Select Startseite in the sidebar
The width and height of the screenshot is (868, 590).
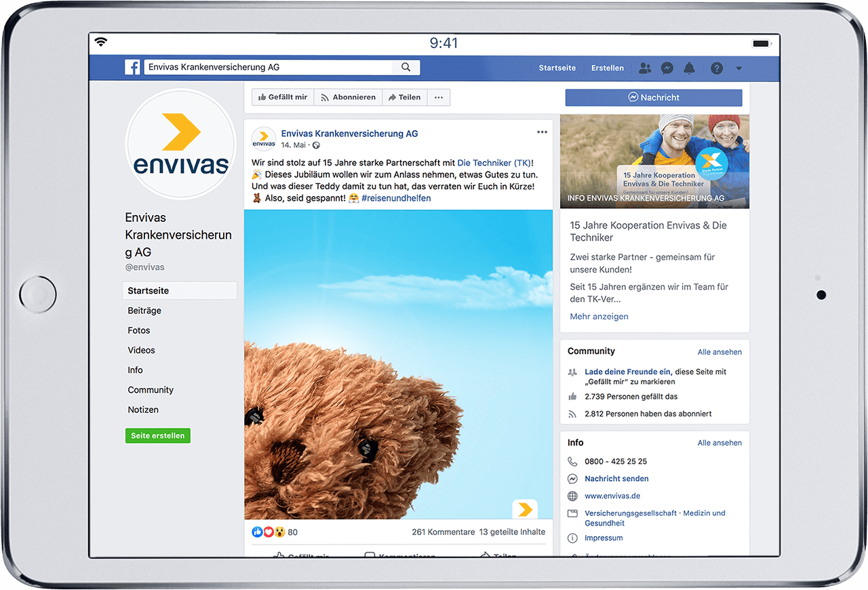pyautogui.click(x=180, y=290)
